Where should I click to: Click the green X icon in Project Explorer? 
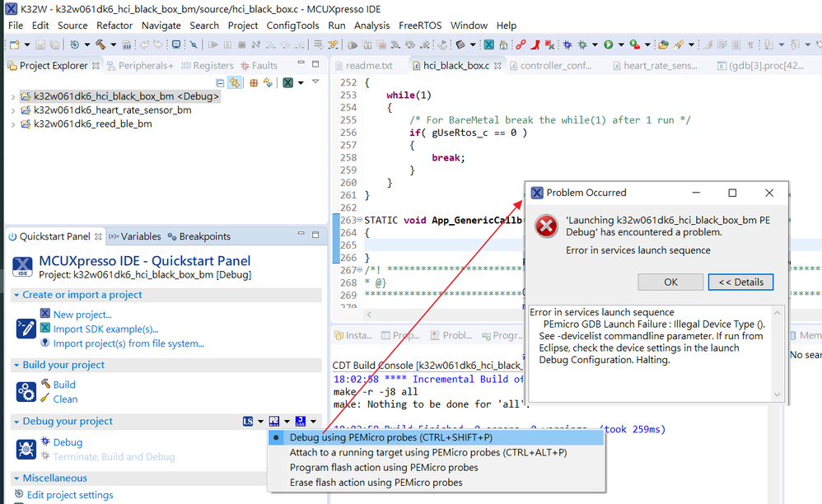(x=287, y=83)
